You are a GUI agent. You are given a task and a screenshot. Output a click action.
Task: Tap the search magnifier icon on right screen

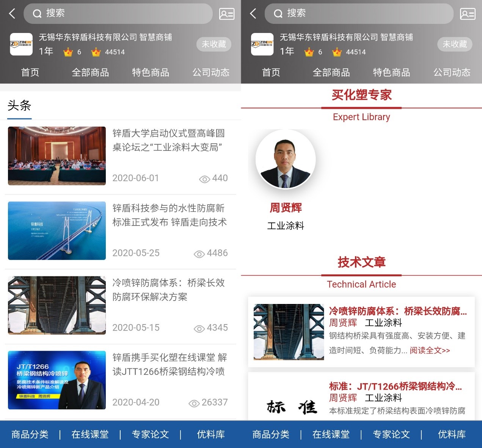click(278, 14)
